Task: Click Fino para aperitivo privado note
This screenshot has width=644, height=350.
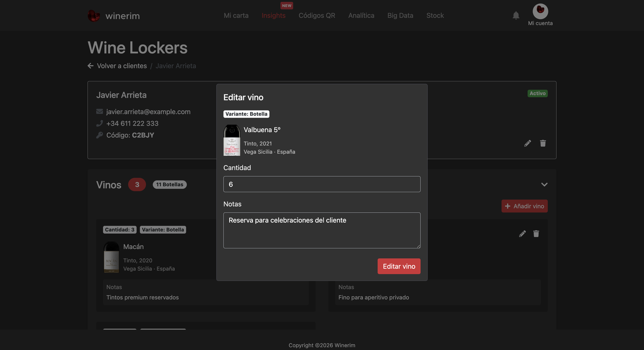Action: click(374, 297)
